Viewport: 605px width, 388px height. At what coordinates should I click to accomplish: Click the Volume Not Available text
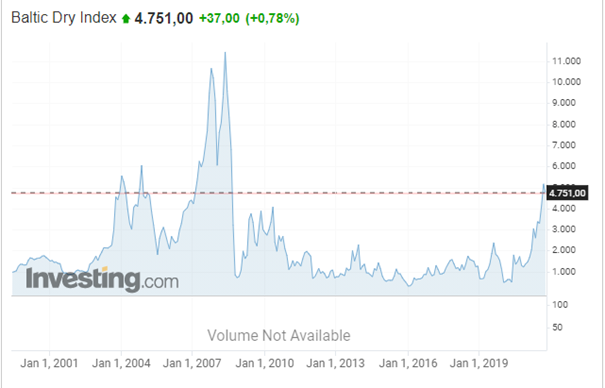(279, 336)
